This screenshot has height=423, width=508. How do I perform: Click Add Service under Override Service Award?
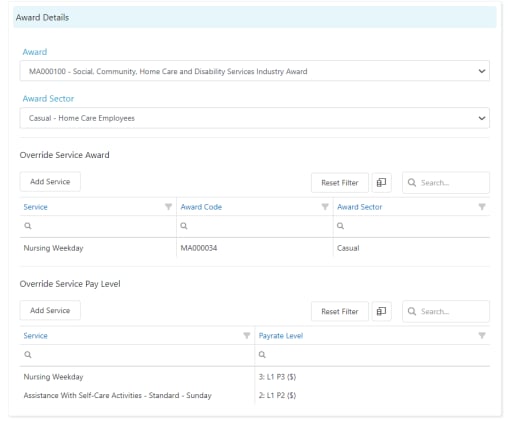click(50, 182)
